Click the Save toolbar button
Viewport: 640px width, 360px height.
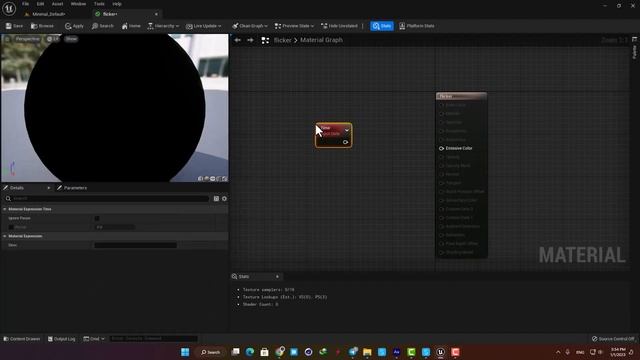pyautogui.click(x=14, y=26)
